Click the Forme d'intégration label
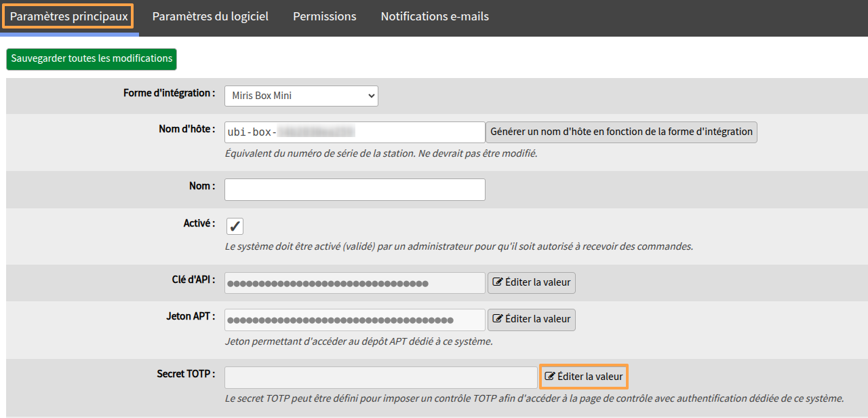The height and width of the screenshot is (418, 868). tap(169, 94)
